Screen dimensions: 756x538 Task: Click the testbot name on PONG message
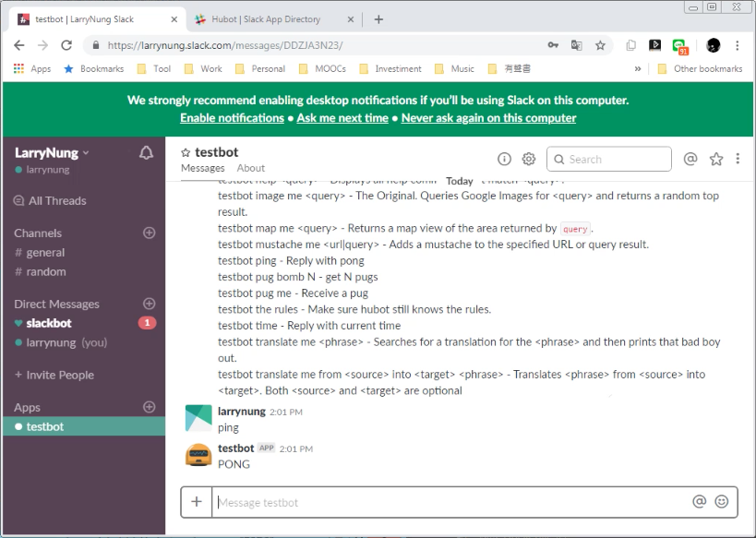(235, 448)
